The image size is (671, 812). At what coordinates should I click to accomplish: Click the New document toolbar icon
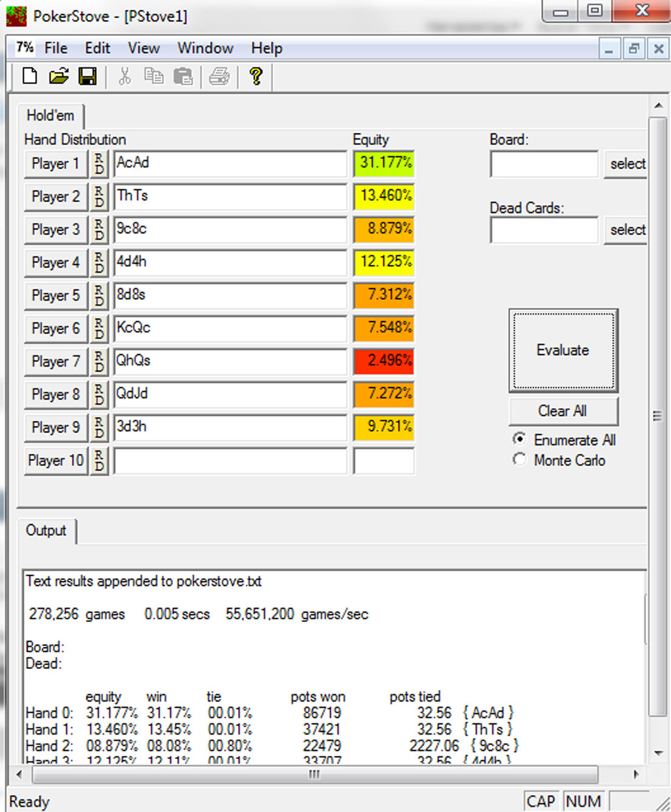[29, 76]
